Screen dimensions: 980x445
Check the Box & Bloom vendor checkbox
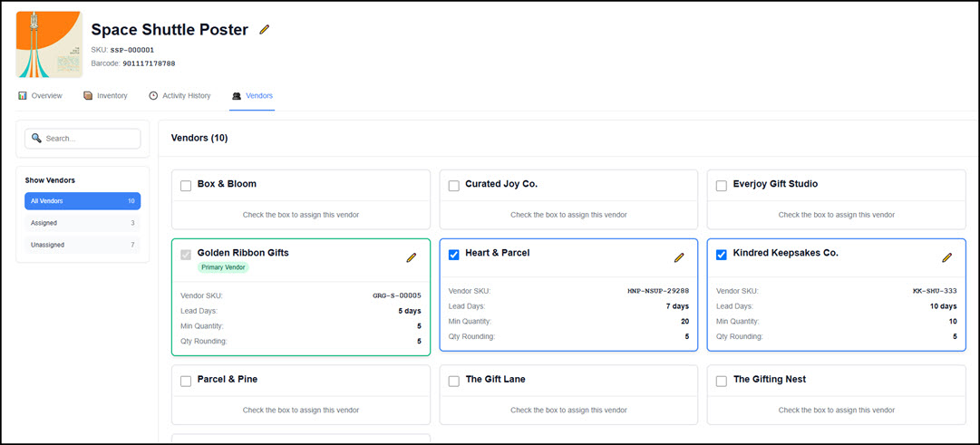(x=186, y=186)
